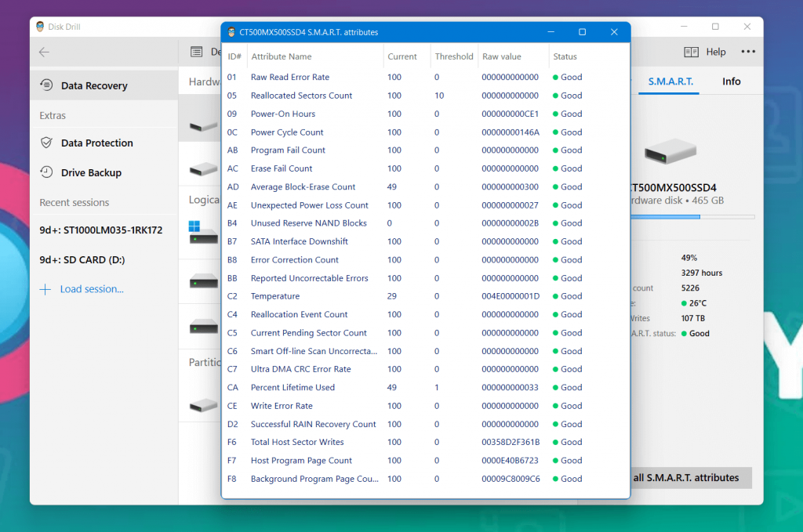Switch to the Info tab
The image size is (803, 532).
(731, 81)
